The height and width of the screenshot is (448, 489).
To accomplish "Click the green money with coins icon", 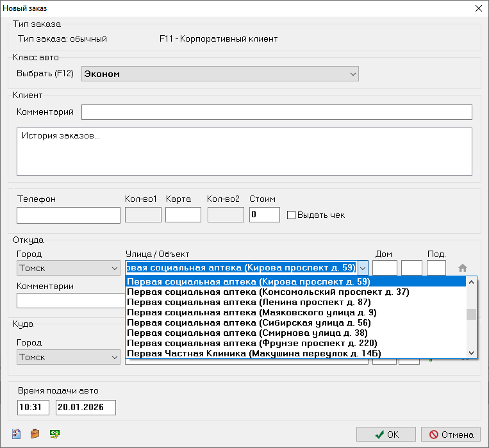I will [56, 434].
